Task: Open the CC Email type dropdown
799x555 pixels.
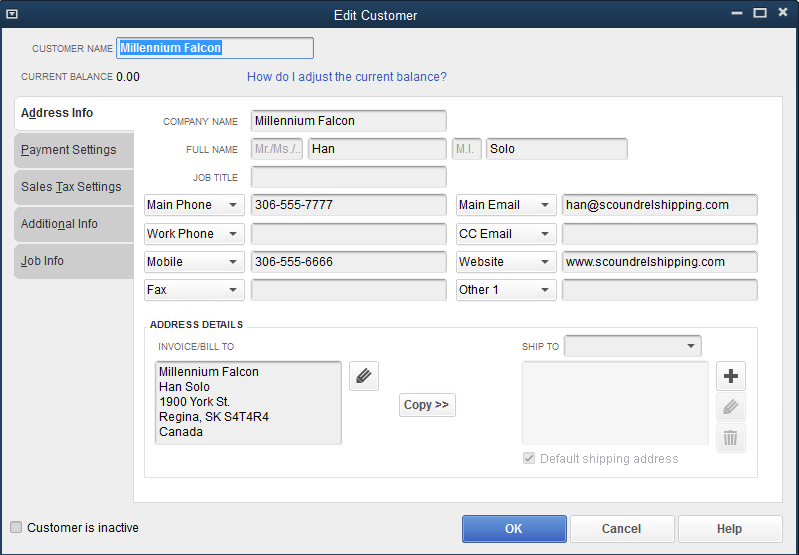Action: click(x=506, y=234)
